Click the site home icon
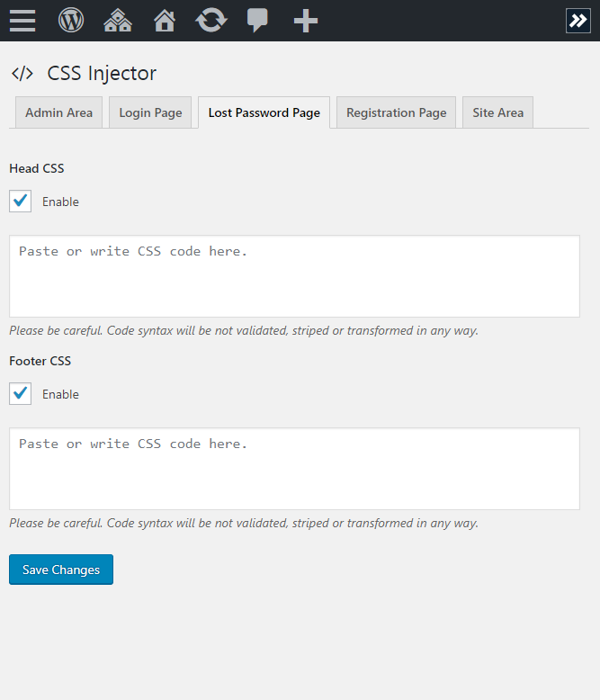This screenshot has height=700, width=600. pyautogui.click(x=165, y=21)
